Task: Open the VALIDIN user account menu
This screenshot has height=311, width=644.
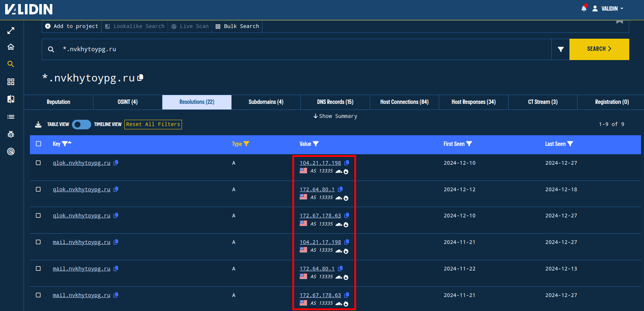Action: click(608, 8)
